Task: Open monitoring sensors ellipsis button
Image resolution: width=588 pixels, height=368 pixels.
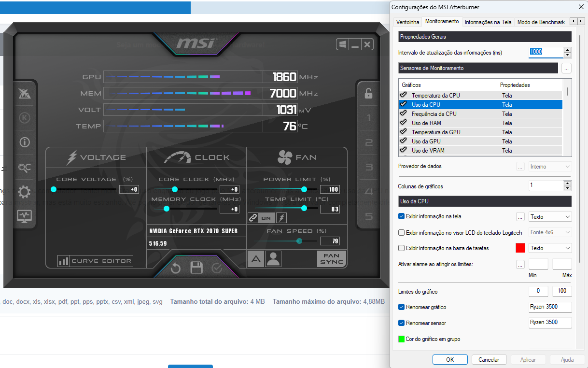Action: pos(566,68)
